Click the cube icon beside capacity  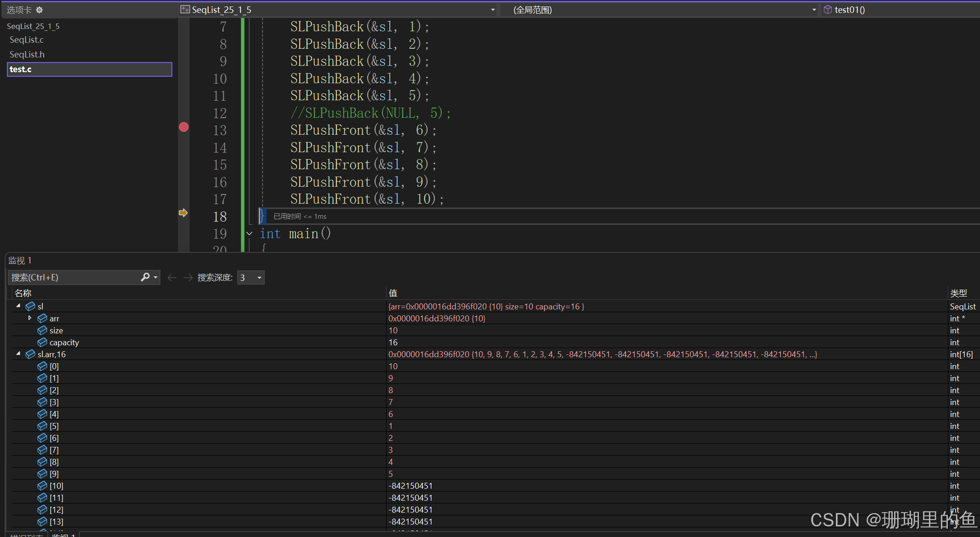point(42,342)
